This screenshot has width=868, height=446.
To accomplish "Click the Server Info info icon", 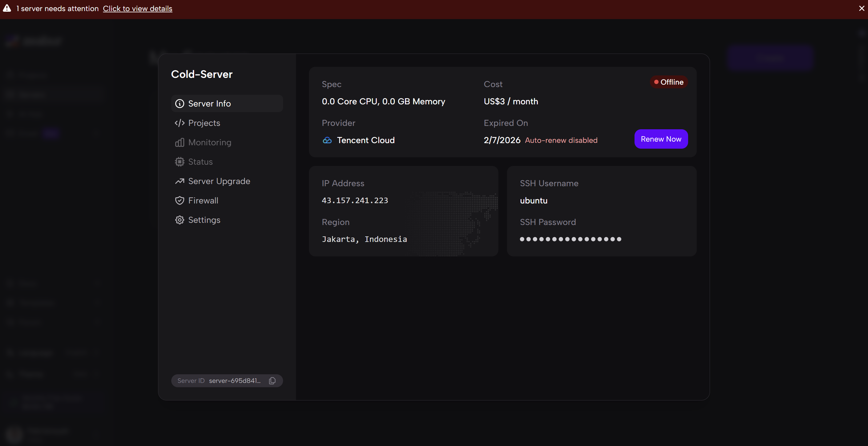I will (180, 103).
